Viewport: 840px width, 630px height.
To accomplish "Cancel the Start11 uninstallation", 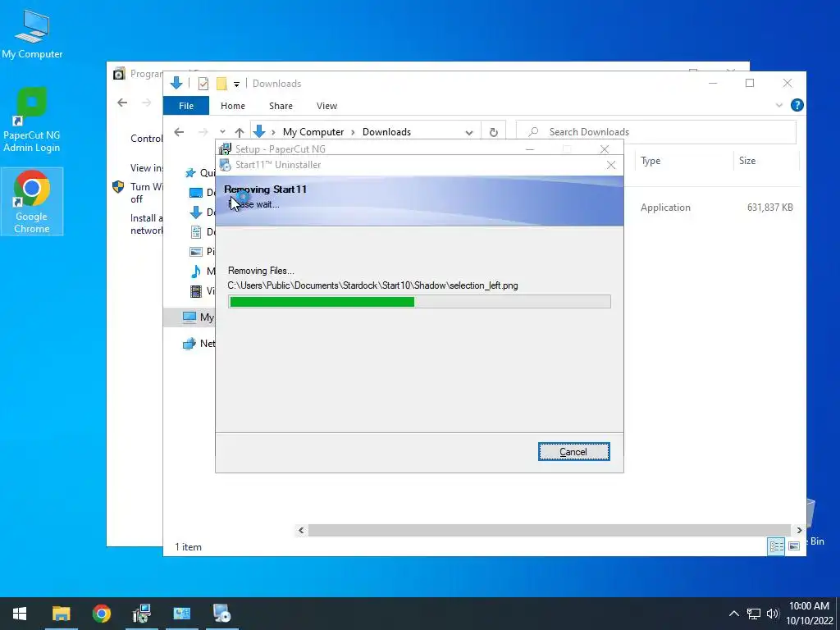I will (x=573, y=452).
